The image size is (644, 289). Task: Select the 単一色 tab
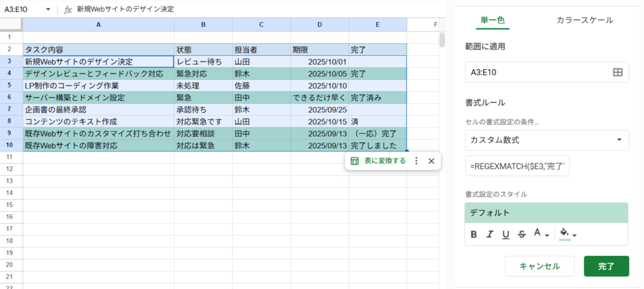tap(492, 20)
